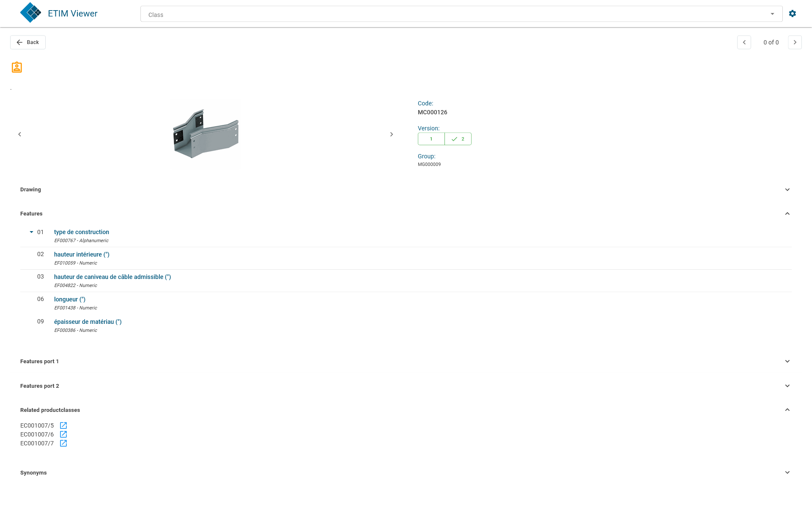Image resolution: width=812 pixels, height=508 pixels.
Task: Click 'EF000386 - Numeric' text
Action: 76,330
